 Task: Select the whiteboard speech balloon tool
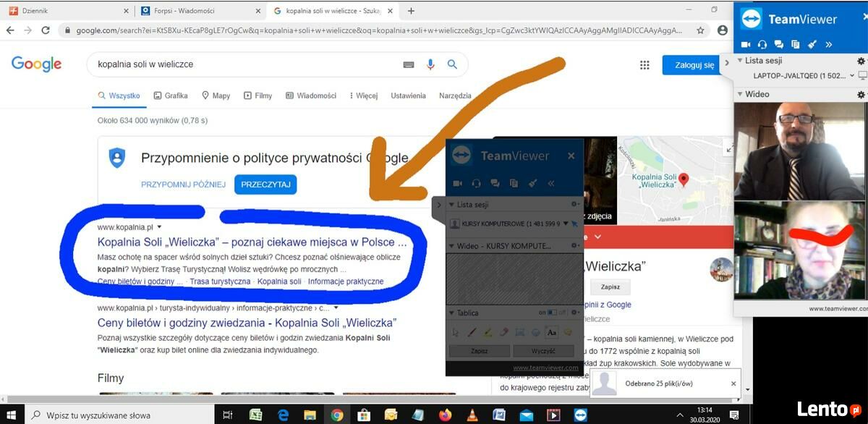(x=569, y=333)
